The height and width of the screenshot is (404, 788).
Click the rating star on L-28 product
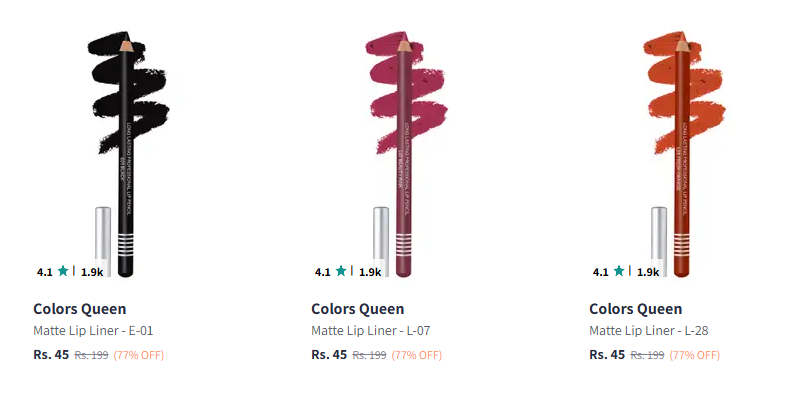click(x=619, y=271)
